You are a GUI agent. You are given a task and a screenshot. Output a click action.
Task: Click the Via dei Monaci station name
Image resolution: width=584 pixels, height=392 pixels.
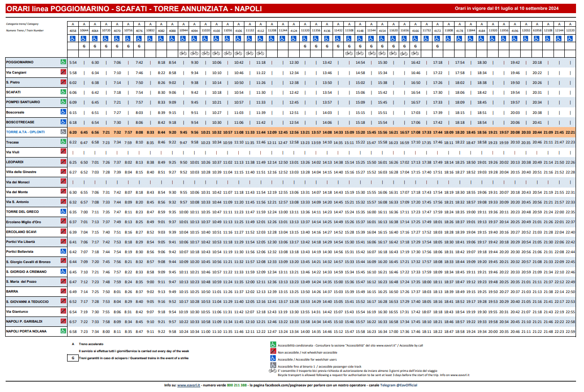18,182
